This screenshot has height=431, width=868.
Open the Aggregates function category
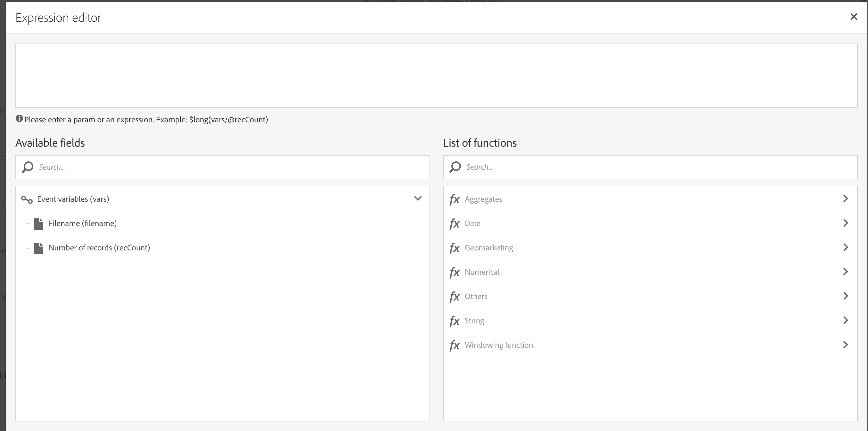(483, 199)
